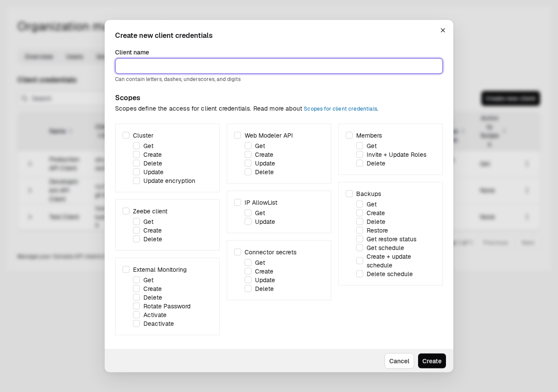This screenshot has height=392, width=558.
Task: Select Rotate Password under External Monitoring
Action: (136, 306)
